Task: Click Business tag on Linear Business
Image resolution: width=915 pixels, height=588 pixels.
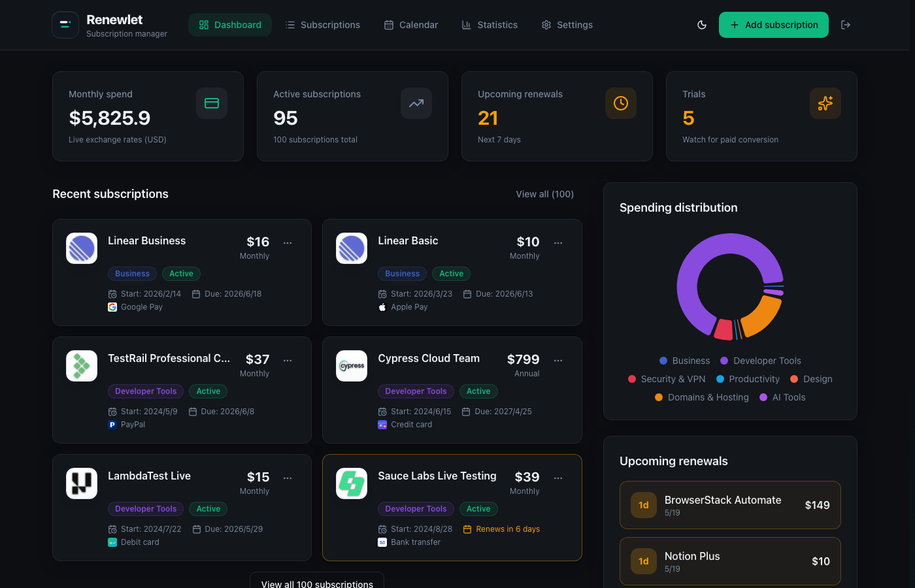Action: [133, 274]
